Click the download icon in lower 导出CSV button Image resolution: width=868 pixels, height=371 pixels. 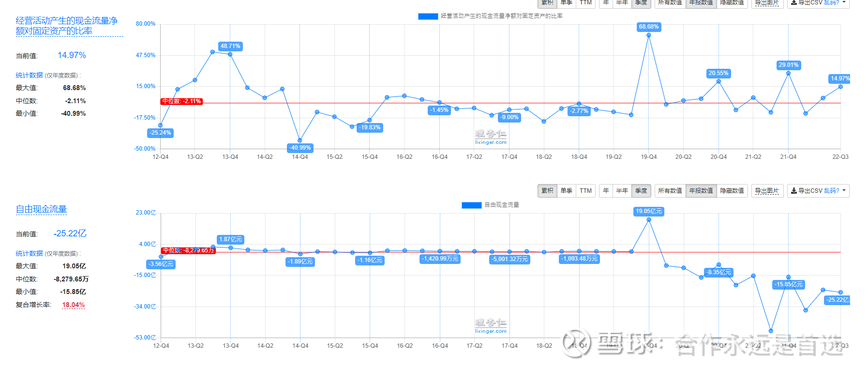(x=794, y=191)
